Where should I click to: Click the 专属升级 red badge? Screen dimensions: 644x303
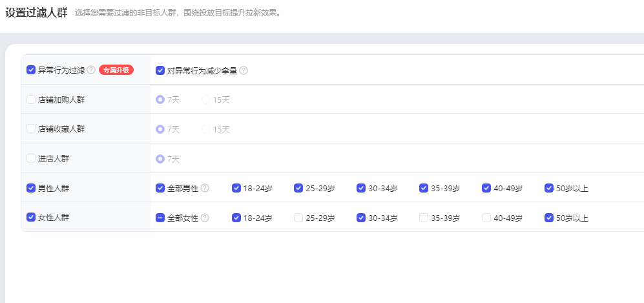[116, 70]
